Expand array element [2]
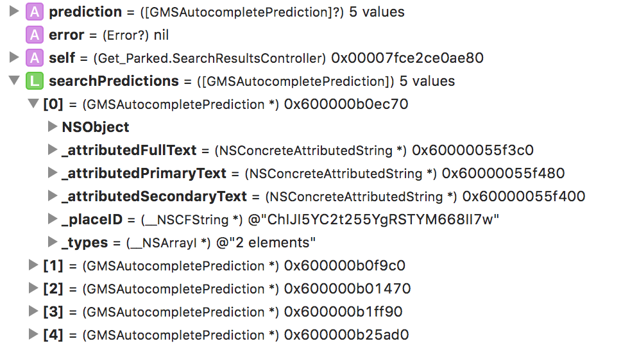The height and width of the screenshot is (364, 621). click(x=33, y=288)
